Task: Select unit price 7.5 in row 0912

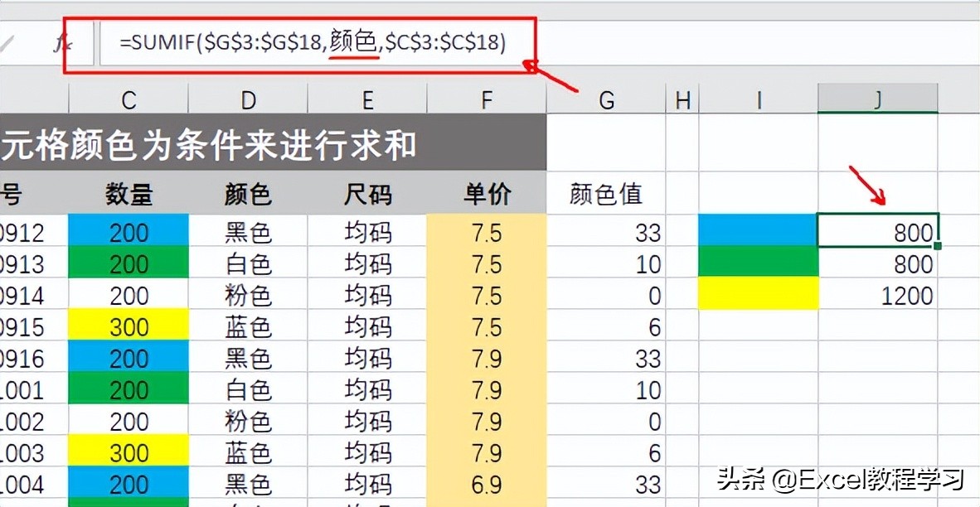Action: (487, 232)
